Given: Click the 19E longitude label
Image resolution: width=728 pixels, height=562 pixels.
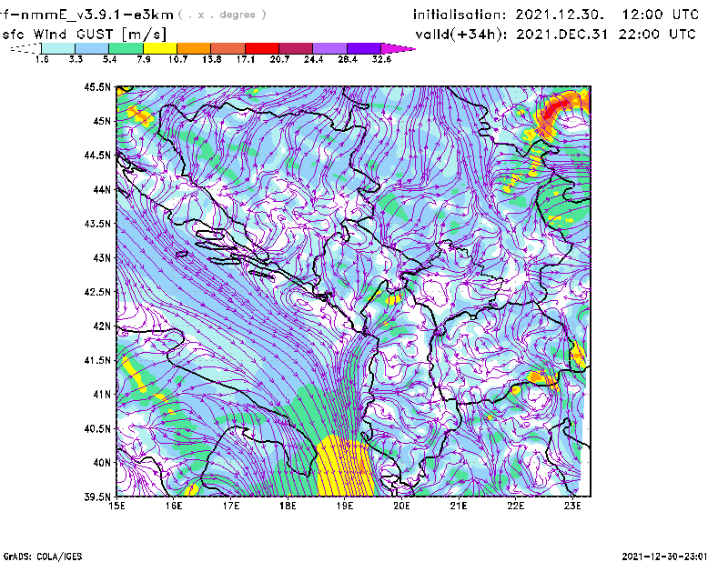Looking at the screenshot, I should pyautogui.click(x=345, y=506).
